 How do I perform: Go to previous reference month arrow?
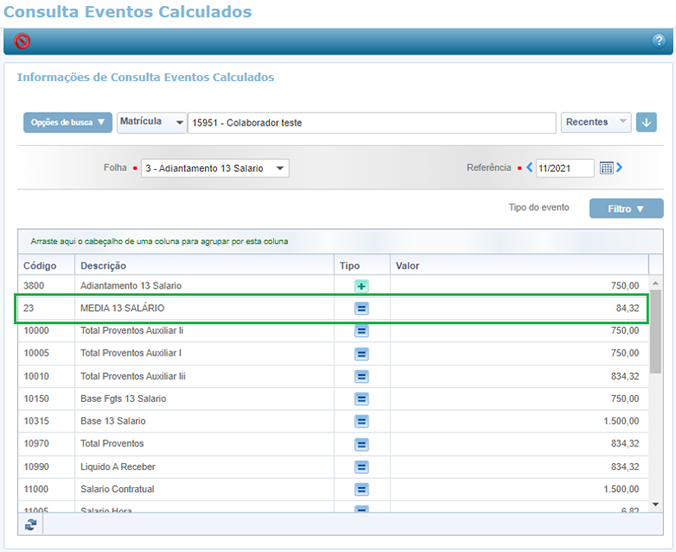(x=530, y=168)
